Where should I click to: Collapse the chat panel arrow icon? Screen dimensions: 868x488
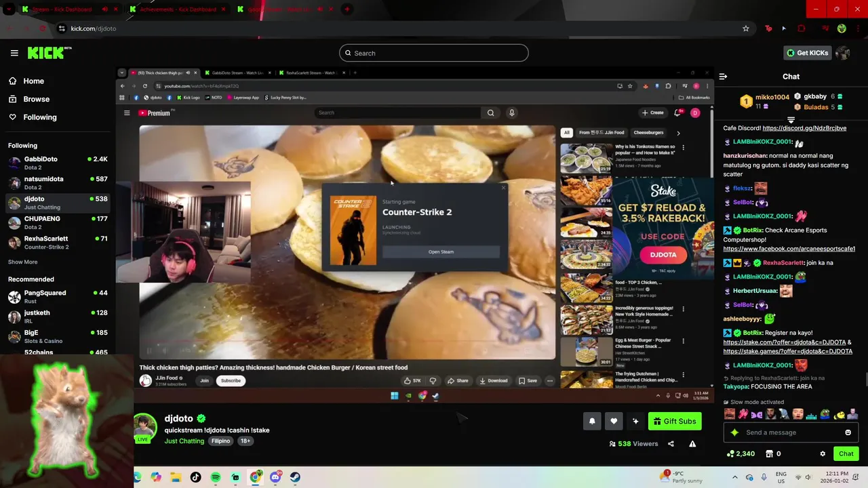point(723,77)
